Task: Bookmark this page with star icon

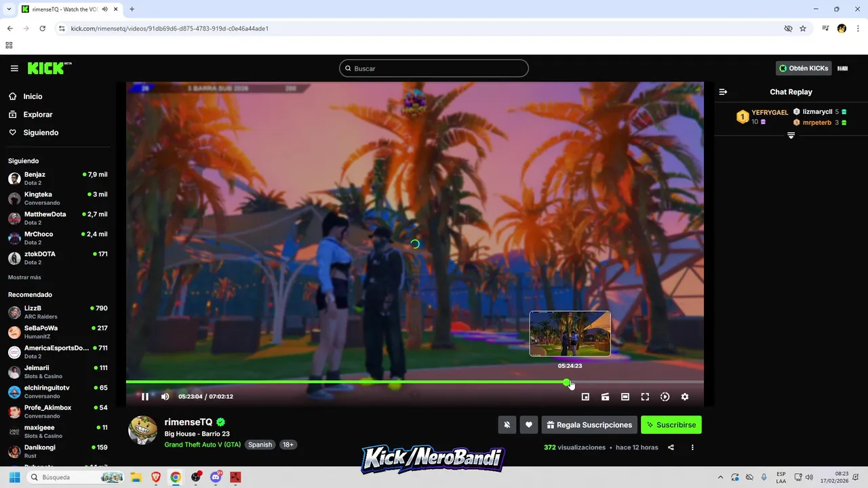Action: pyautogui.click(x=803, y=28)
